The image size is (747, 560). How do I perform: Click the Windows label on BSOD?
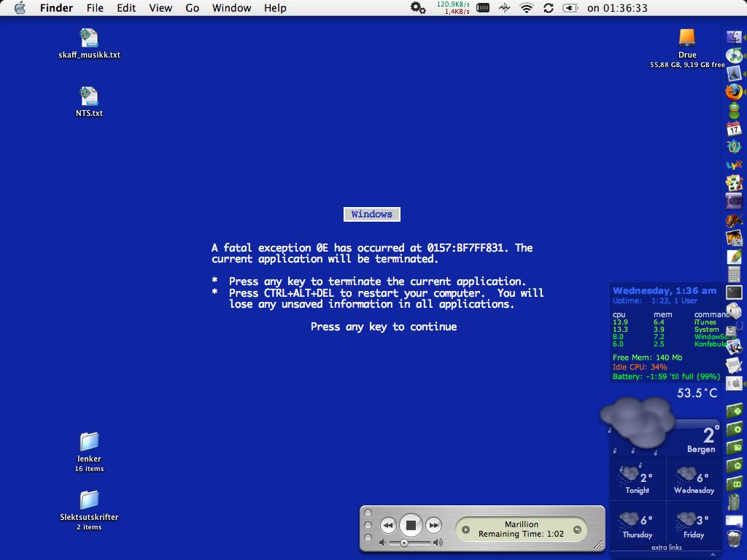tap(371, 214)
